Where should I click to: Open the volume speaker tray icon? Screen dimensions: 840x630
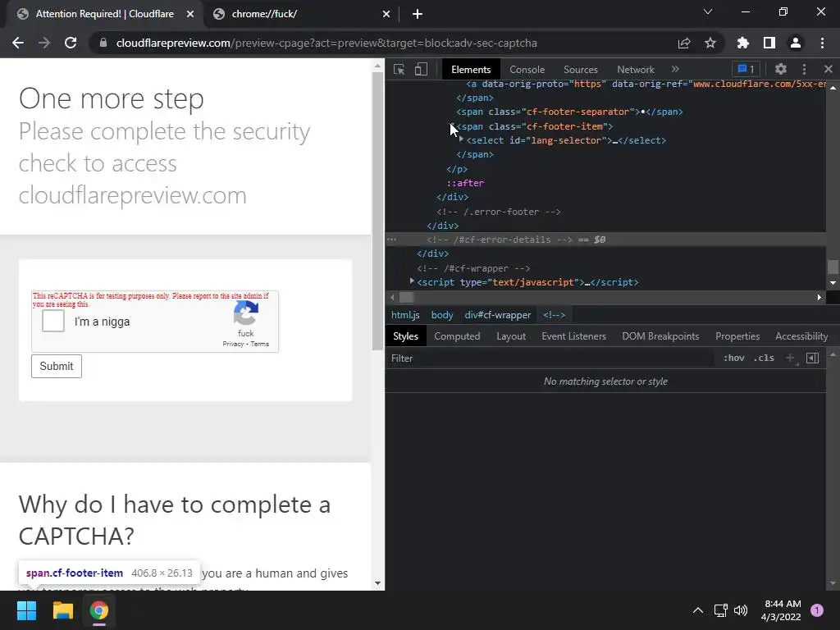click(x=741, y=610)
